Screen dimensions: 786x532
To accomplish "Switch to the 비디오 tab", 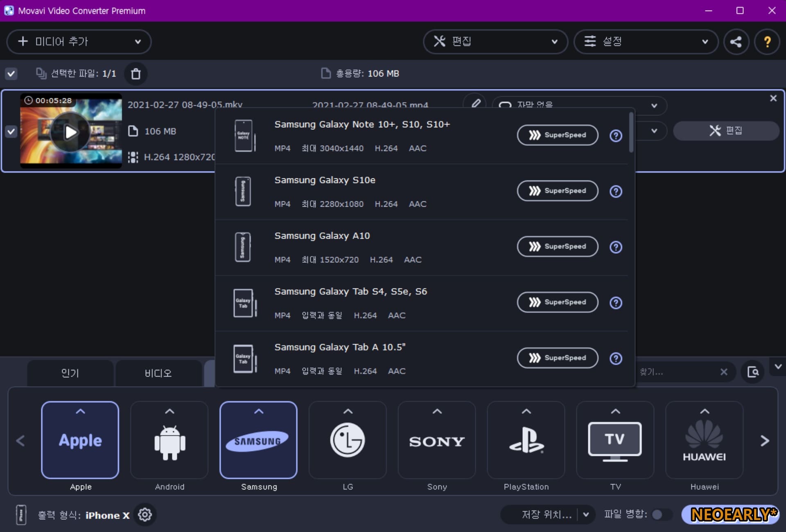I will 158,373.
